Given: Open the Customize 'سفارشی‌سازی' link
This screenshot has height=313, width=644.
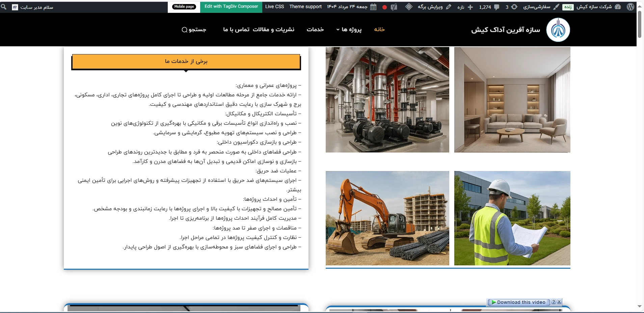Looking at the screenshot, I should tap(541, 7).
